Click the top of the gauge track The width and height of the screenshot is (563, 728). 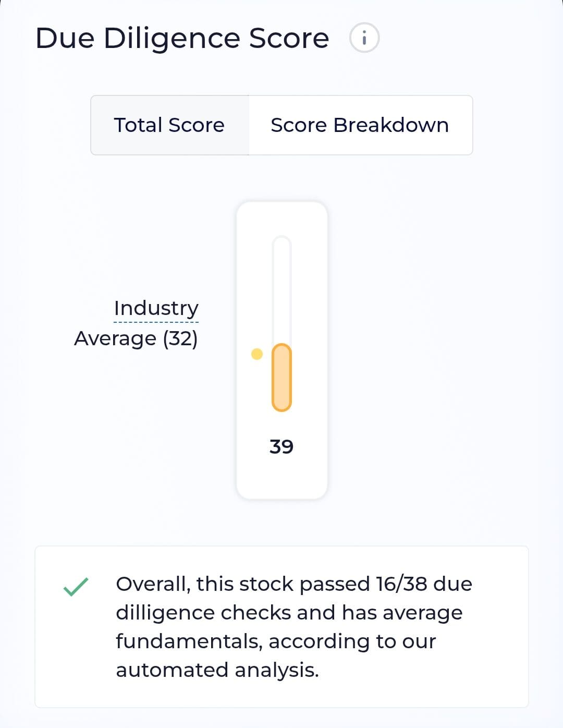coord(281,245)
